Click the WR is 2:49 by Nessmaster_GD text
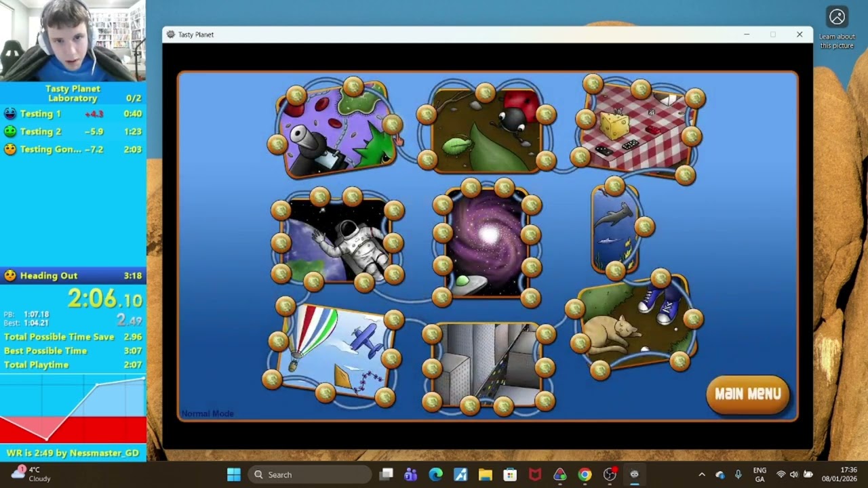Screen dimensions: 868x488 point(73,453)
